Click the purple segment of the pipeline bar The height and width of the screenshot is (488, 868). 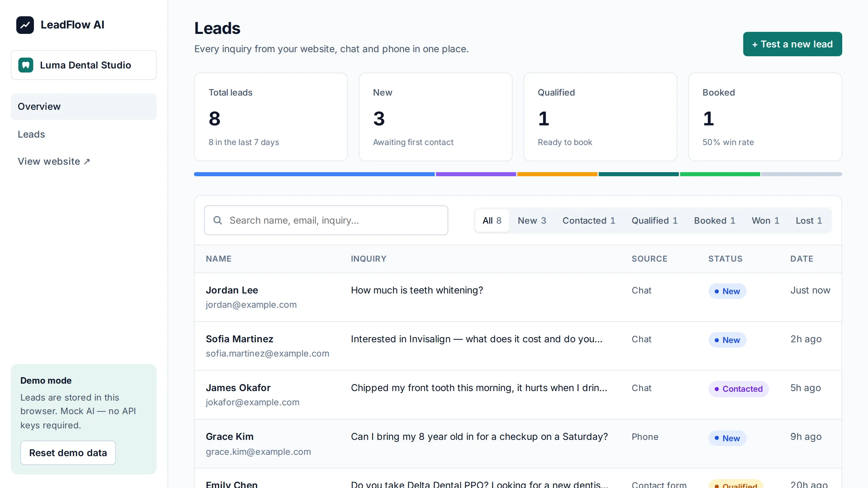coord(476,174)
